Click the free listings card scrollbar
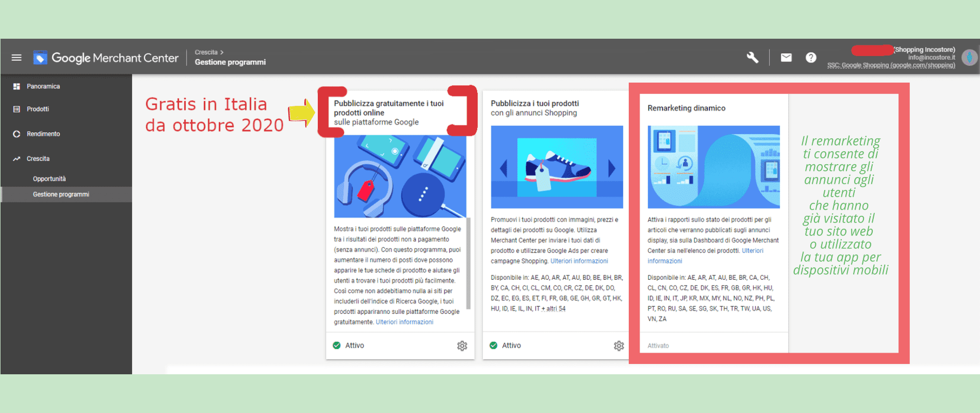Image resolution: width=980 pixels, height=413 pixels. [x=468, y=263]
